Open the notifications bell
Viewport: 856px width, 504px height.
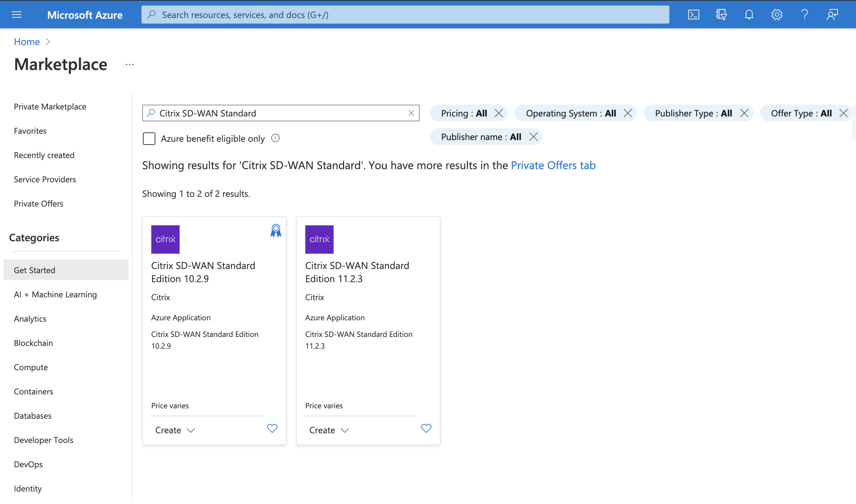(749, 15)
